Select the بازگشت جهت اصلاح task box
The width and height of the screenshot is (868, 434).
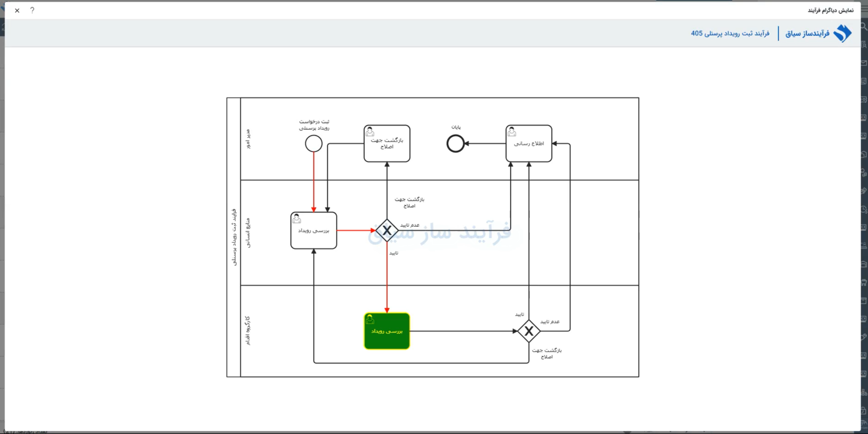[x=387, y=144]
